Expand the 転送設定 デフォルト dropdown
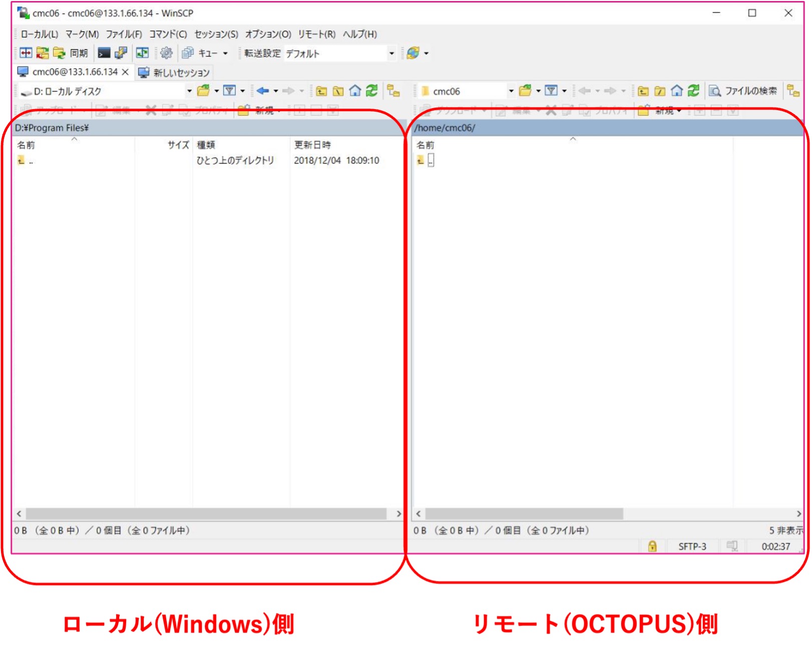The image size is (812, 665). pyautogui.click(x=391, y=54)
